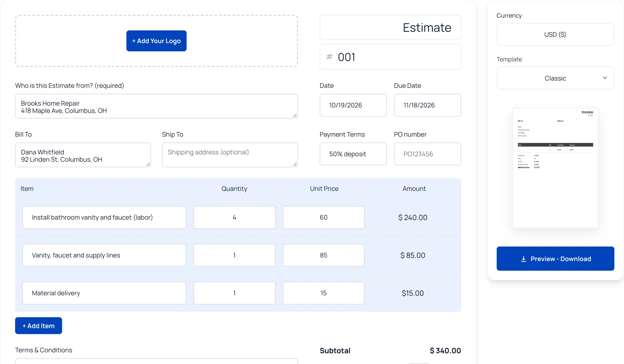The width and height of the screenshot is (624, 364).
Task: Edit unit price 60 for labor item
Action: 323,217
